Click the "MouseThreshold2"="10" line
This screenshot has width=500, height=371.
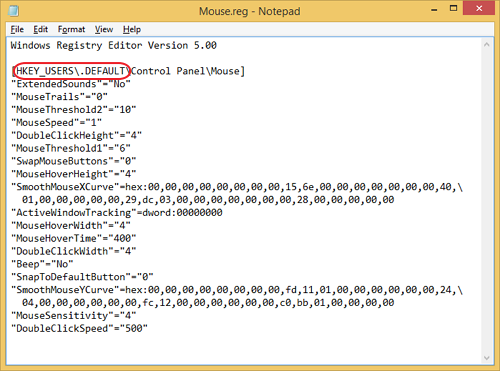tap(74, 110)
